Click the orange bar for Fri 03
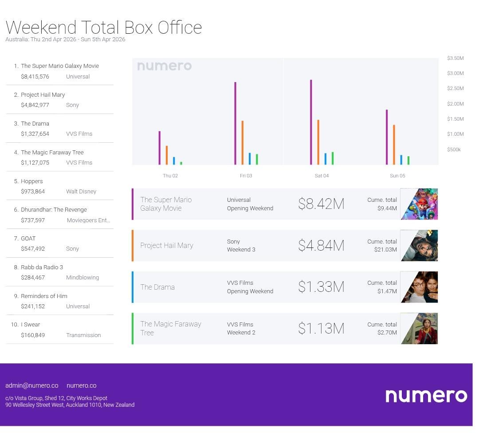Image resolution: width=479 pixels, height=448 pixels. pyautogui.click(x=242, y=142)
